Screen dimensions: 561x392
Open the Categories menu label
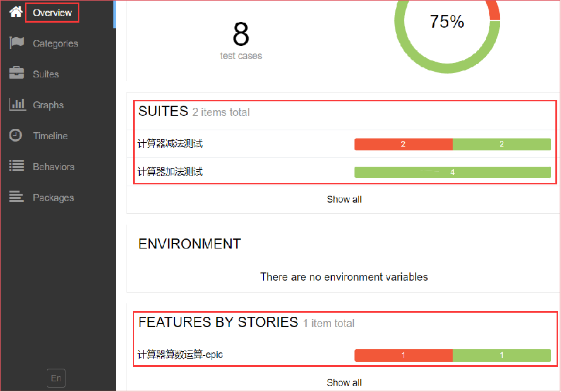coord(55,43)
